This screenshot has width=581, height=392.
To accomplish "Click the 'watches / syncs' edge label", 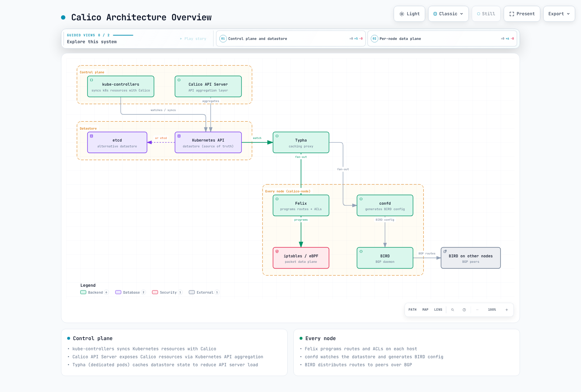I will (x=163, y=110).
